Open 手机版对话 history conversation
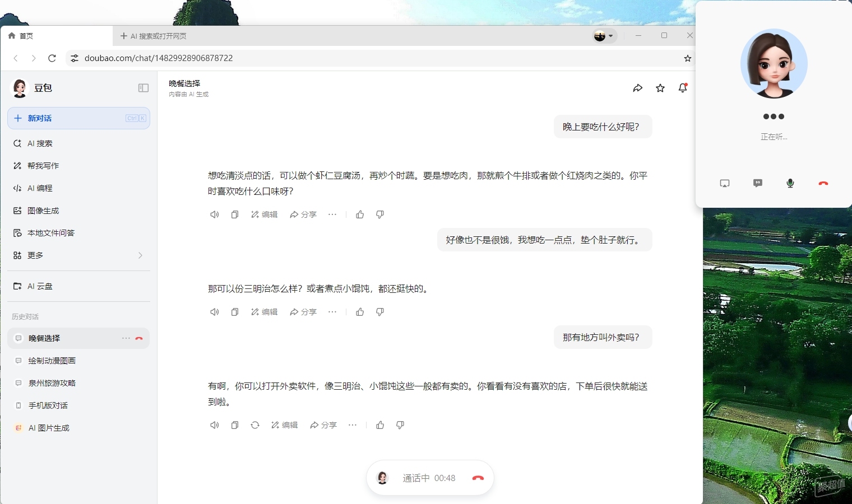The height and width of the screenshot is (504, 852). pyautogui.click(x=78, y=405)
